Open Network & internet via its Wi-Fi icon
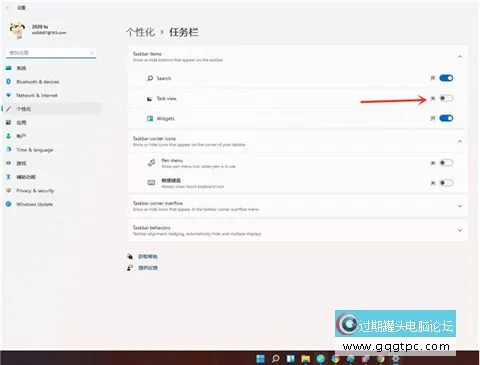Screen dimensions: 480x365 pyautogui.click(x=9, y=95)
